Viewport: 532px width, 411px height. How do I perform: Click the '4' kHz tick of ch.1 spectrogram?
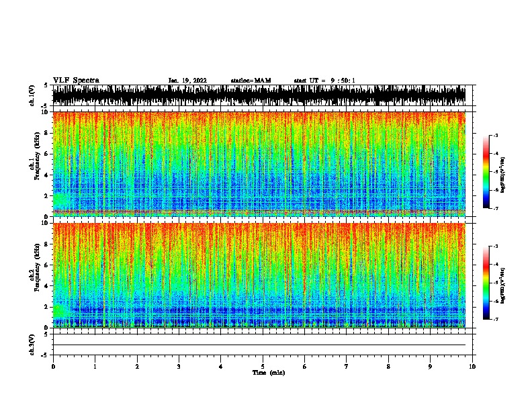(x=46, y=175)
